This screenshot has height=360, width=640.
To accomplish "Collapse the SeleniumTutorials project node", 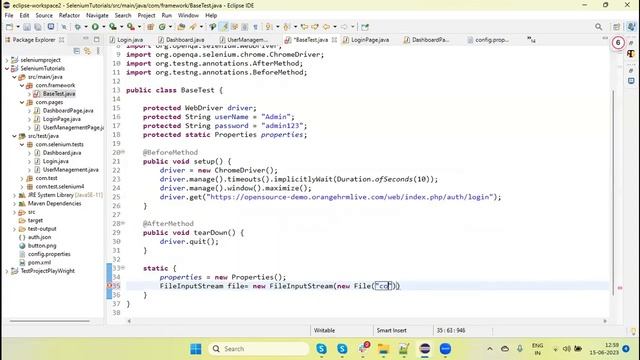I will (7, 69).
